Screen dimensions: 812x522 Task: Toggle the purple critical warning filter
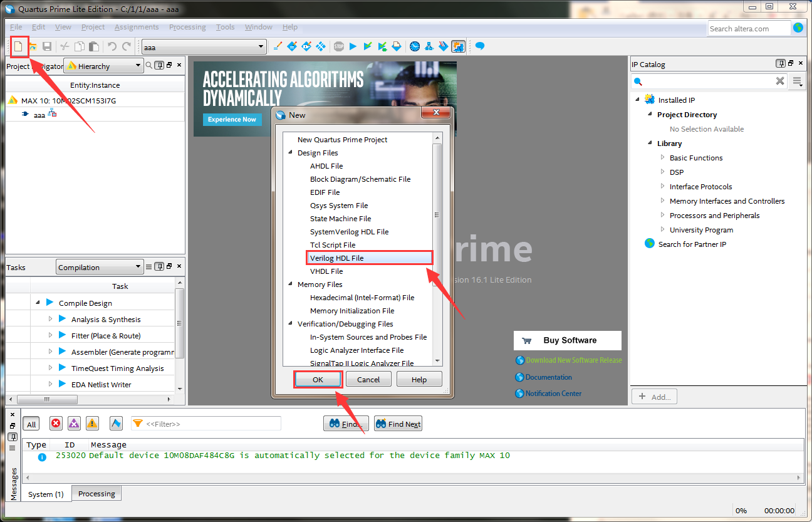pyautogui.click(x=74, y=424)
